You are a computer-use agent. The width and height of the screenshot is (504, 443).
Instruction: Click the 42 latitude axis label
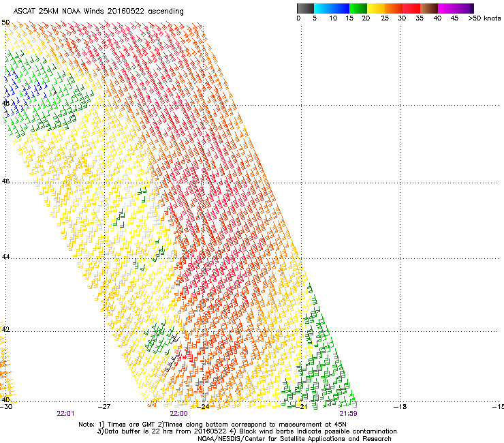(x=5, y=329)
